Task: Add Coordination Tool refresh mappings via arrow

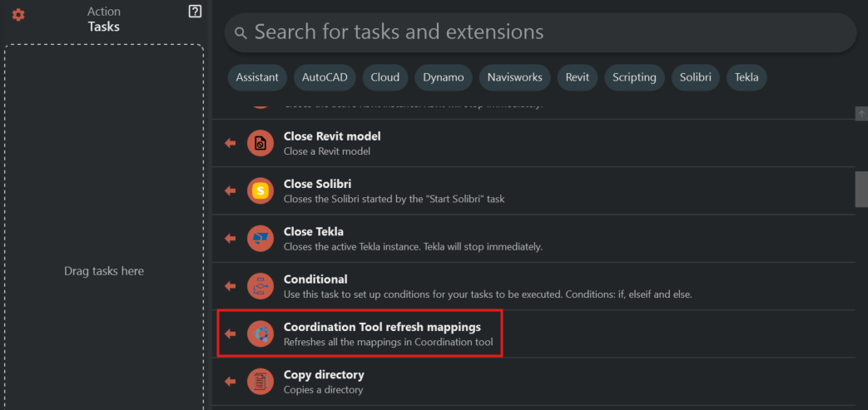Action: (x=231, y=333)
